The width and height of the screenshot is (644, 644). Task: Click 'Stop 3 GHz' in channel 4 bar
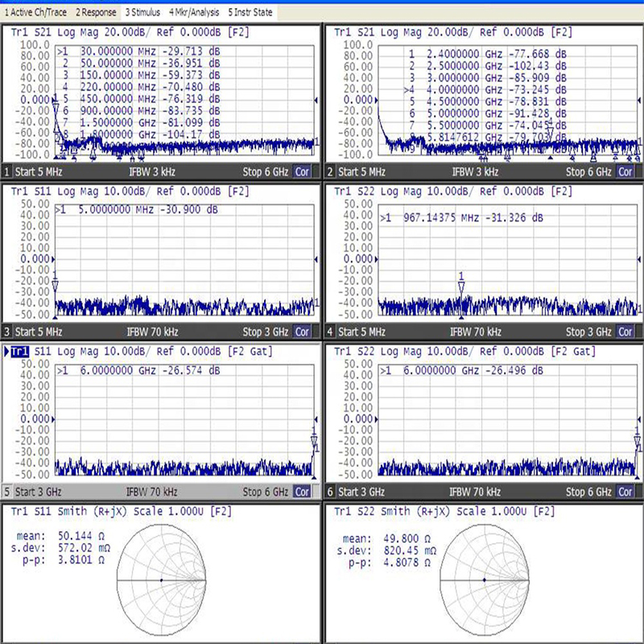[588, 332]
